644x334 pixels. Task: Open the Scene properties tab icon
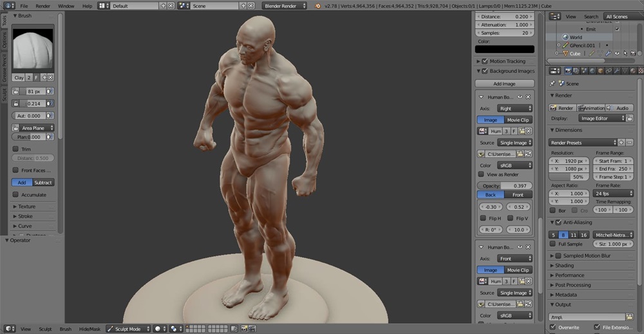pos(584,71)
